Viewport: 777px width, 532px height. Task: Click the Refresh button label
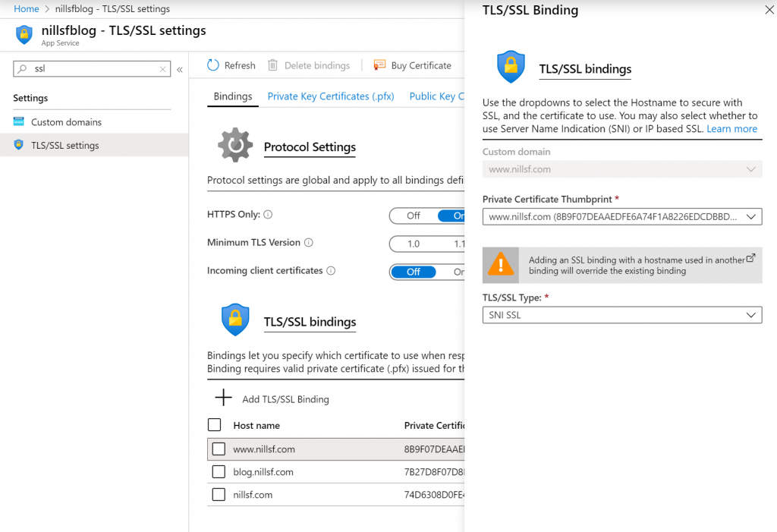(240, 65)
